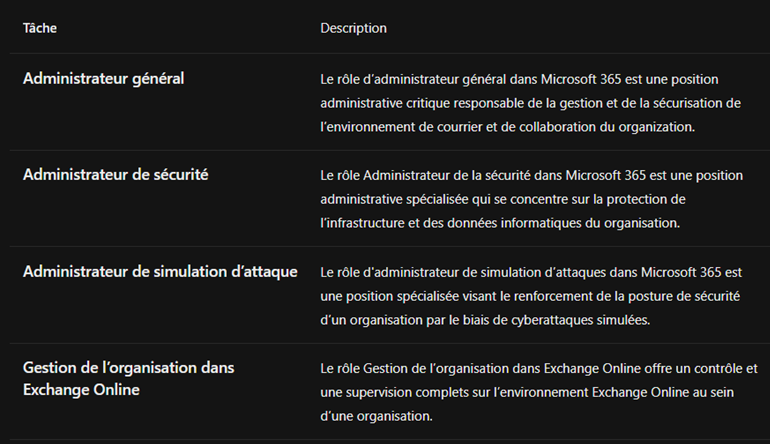Select Administrateur de simulation d'attaque role name

pyautogui.click(x=160, y=272)
